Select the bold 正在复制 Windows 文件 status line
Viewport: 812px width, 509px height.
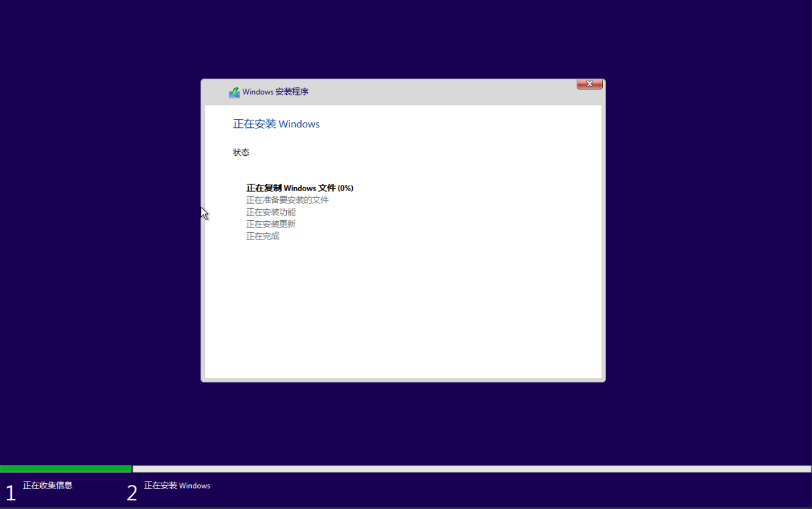pos(299,187)
